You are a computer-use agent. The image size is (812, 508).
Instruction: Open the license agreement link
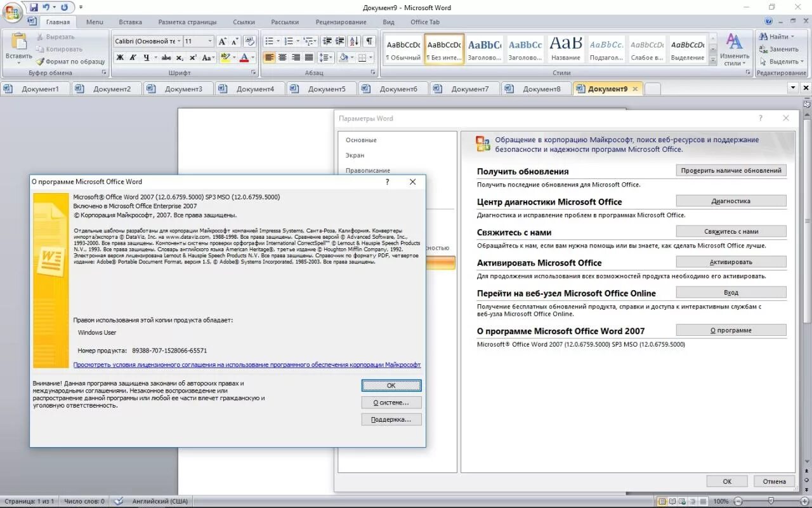pos(247,364)
